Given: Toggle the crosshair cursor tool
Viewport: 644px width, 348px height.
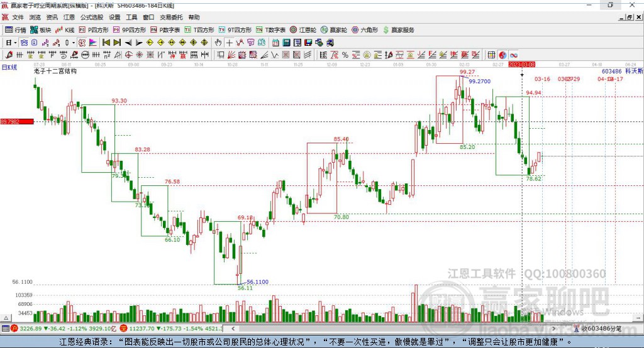Looking at the screenshot, I should pyautogui.click(x=229, y=42).
